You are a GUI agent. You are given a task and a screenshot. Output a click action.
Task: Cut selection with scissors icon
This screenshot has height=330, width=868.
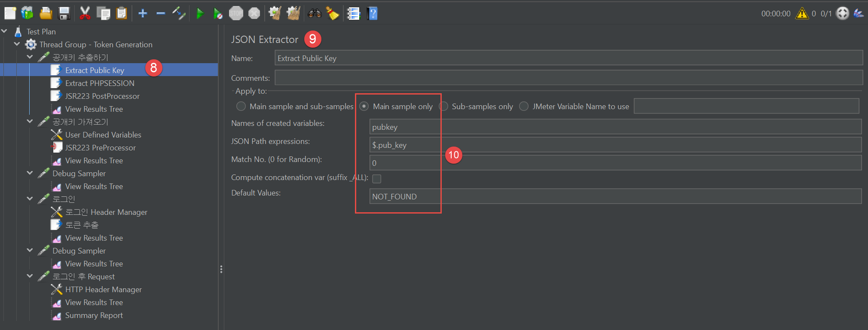(85, 13)
